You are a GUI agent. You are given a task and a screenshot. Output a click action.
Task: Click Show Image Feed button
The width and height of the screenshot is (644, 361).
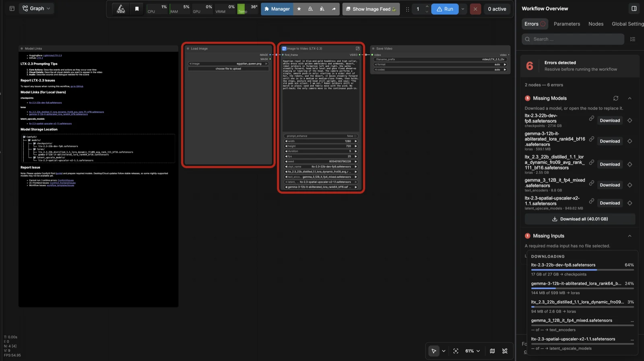click(x=371, y=9)
